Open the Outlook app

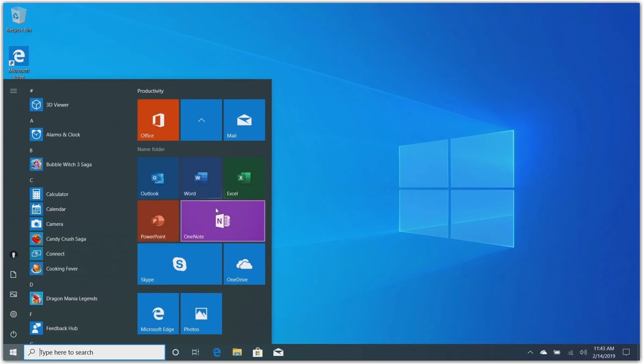click(x=158, y=177)
